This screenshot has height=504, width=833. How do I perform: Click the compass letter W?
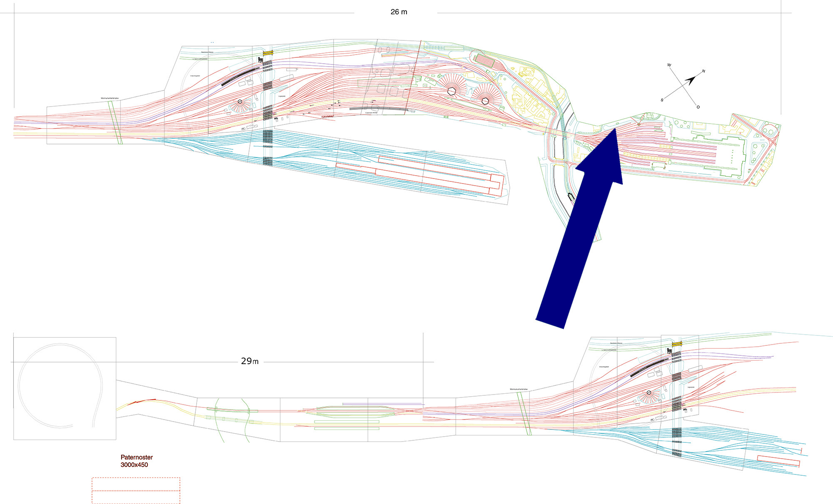(669, 65)
